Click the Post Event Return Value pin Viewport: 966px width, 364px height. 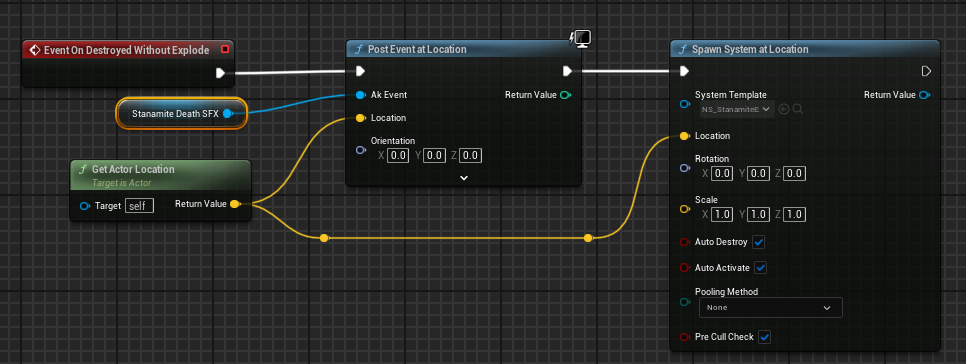click(566, 95)
